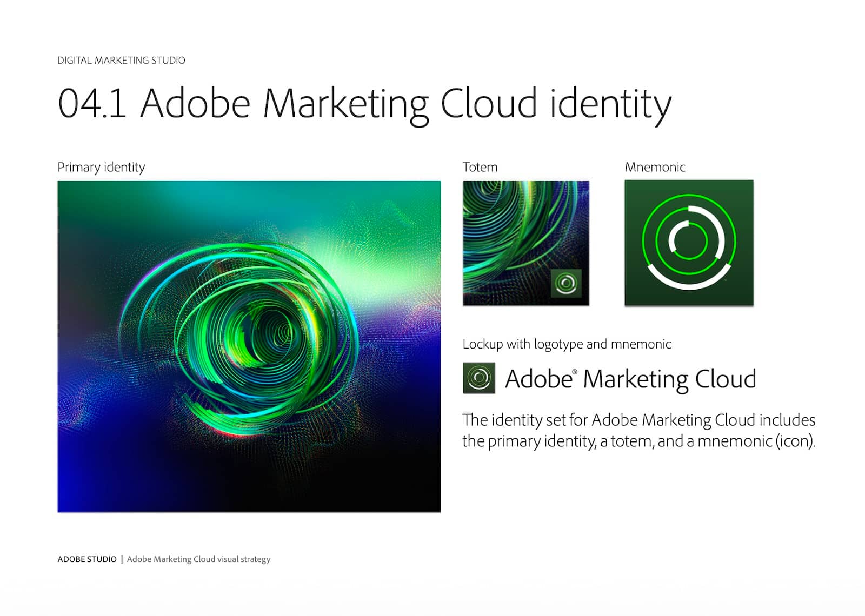Click the "Adobe Marketing Cloud" logotype text

630,379
